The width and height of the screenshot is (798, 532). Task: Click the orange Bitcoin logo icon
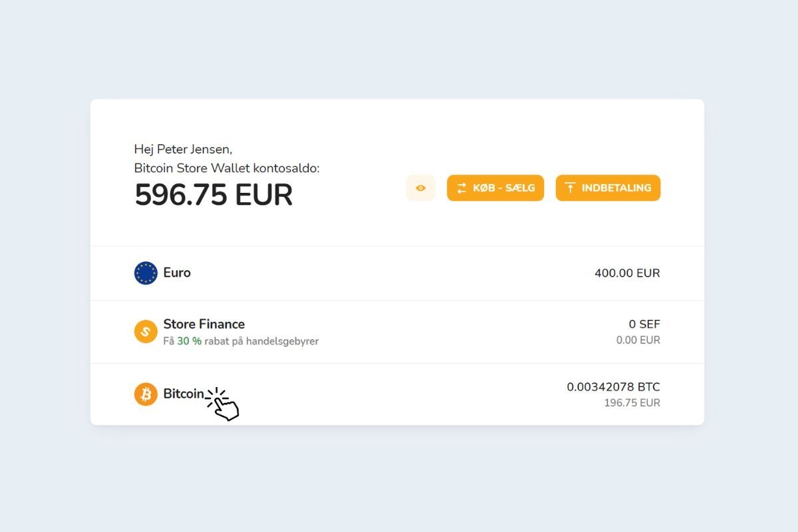click(x=146, y=394)
